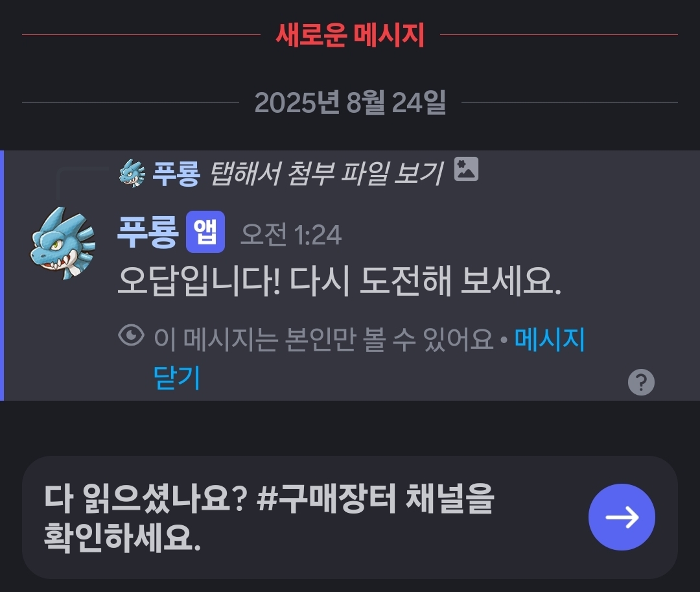Tap the image attachment icon in reply preview
700x592 pixels.
(x=466, y=169)
